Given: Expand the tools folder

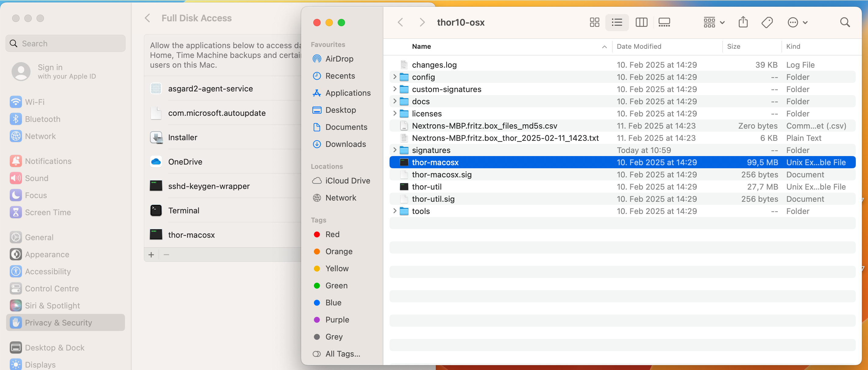Looking at the screenshot, I should click(x=395, y=211).
